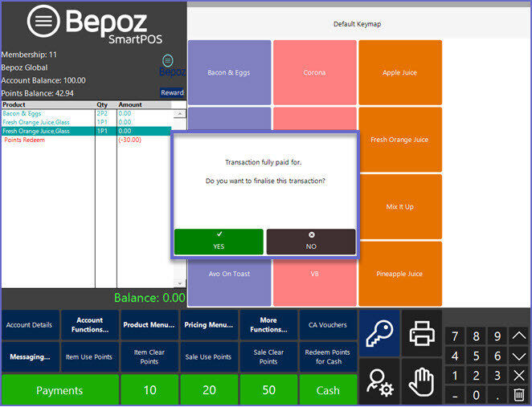Click the key icon button
This screenshot has height=407, width=532.
(379, 333)
